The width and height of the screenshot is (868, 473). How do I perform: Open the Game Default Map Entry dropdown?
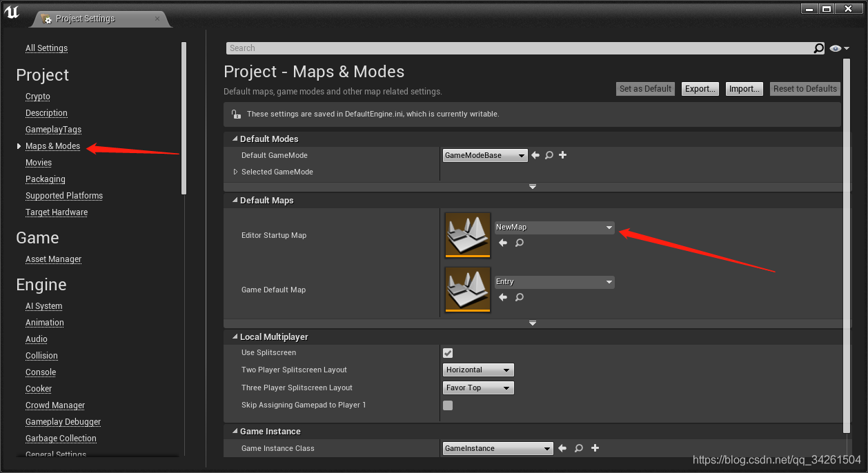554,282
